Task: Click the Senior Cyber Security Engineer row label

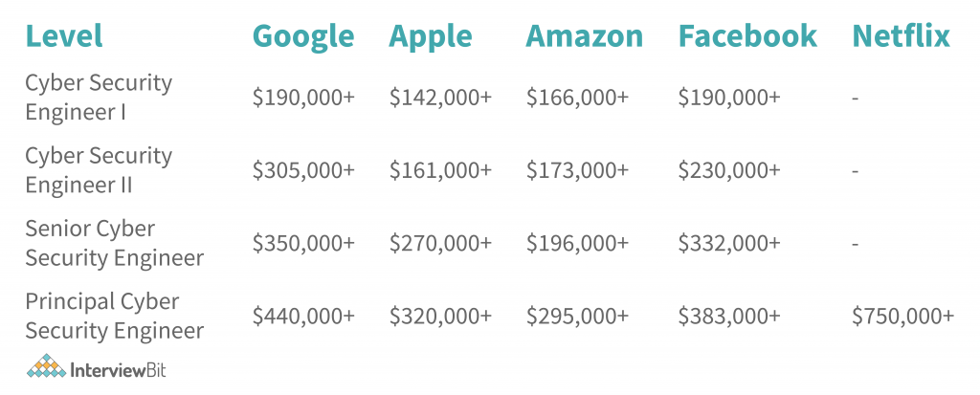Action: click(114, 243)
